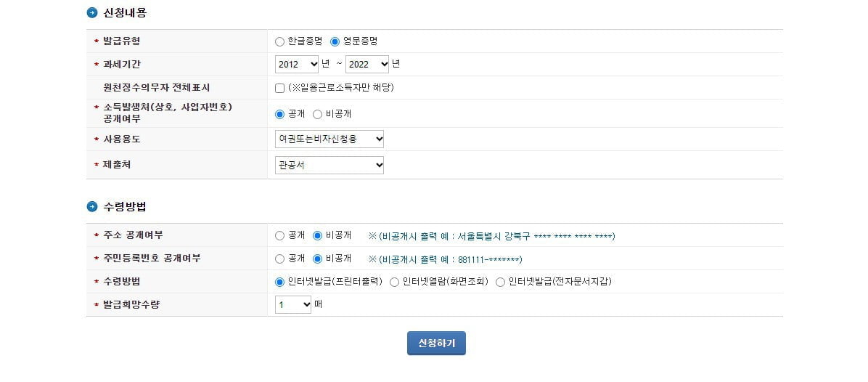
Task: Open the end year 2022 dropdown
Action: pos(367,64)
